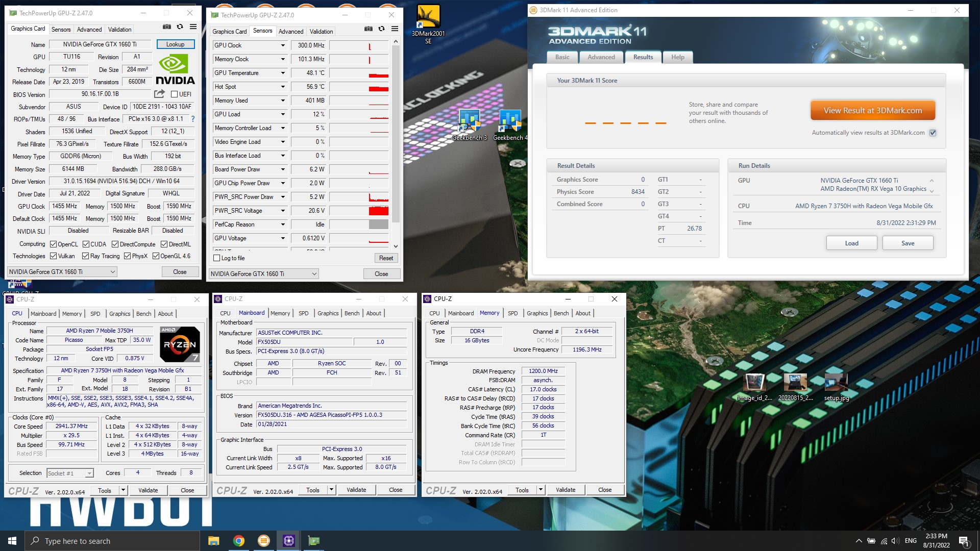Open the GPU Temperature sensor dropdown
980x551 pixels.
pyautogui.click(x=283, y=73)
